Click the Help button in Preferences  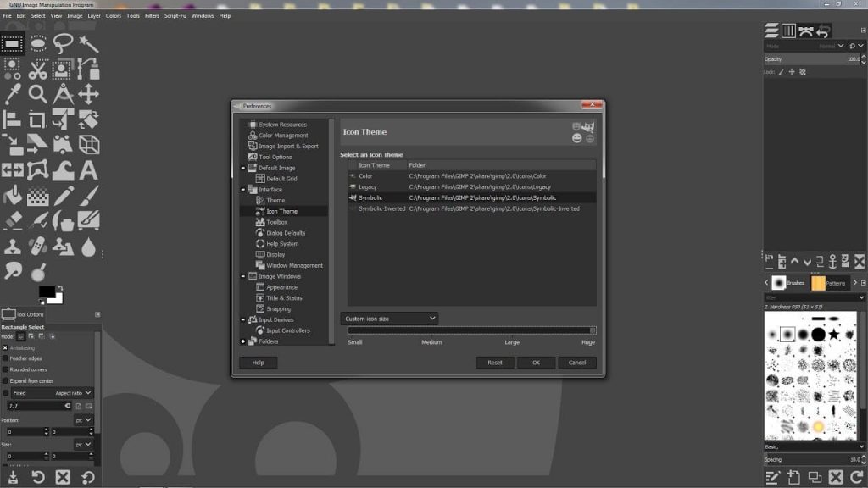(x=258, y=363)
